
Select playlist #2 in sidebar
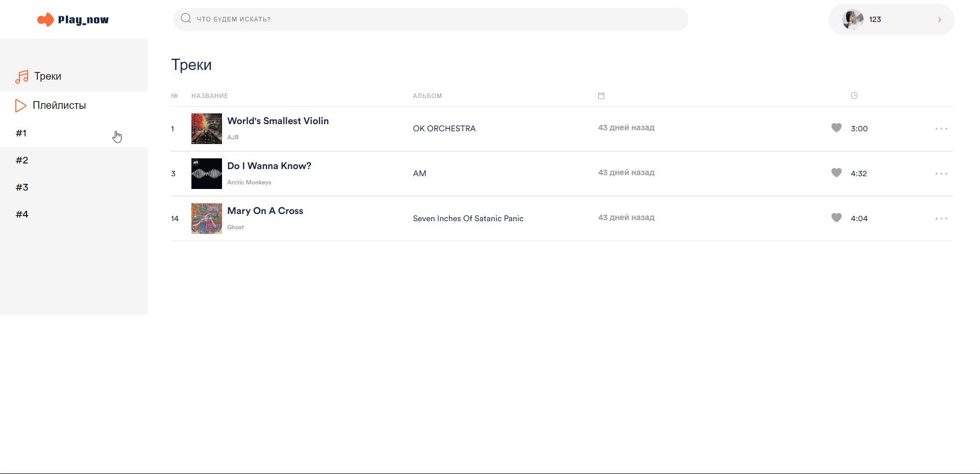pos(22,160)
